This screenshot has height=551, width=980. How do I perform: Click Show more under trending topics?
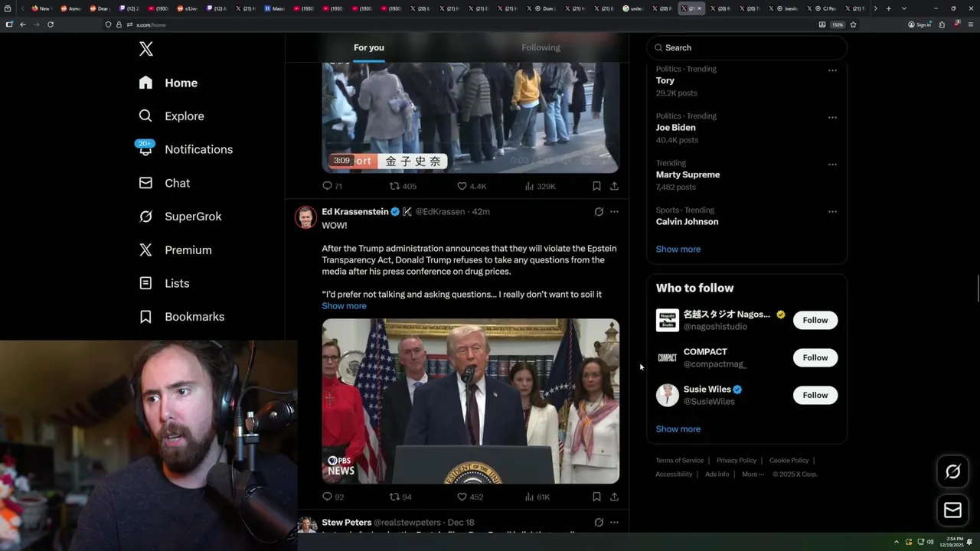[678, 249]
